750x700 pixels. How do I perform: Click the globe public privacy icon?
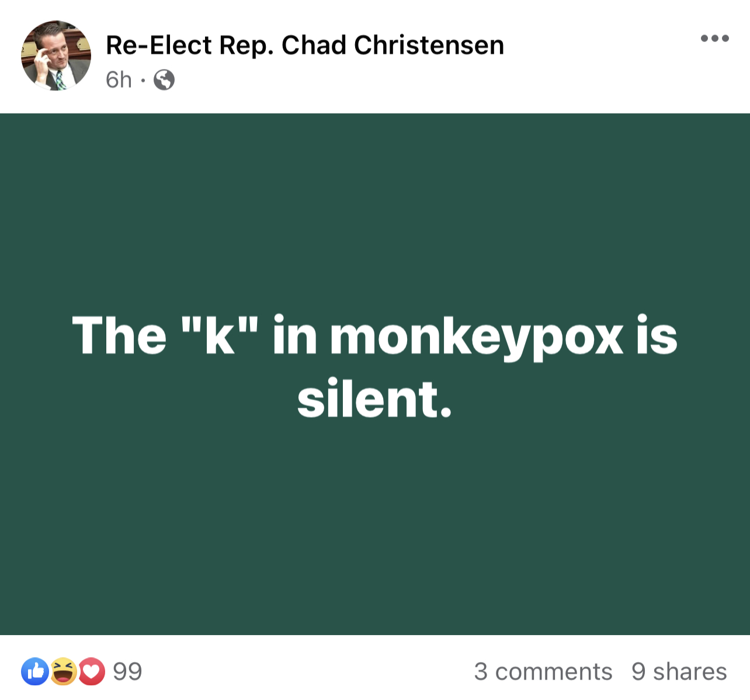(x=164, y=80)
